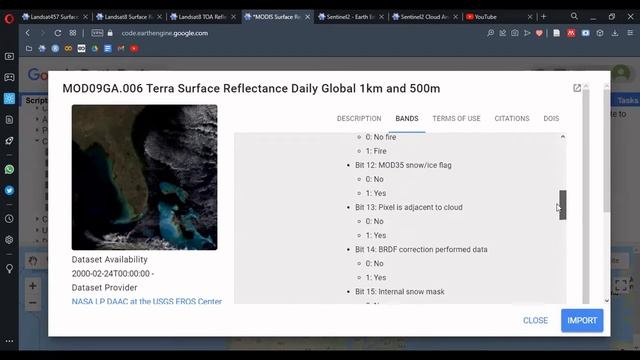Open GX Corner controller icon in sidebar
640x360 pixels.
9,77
